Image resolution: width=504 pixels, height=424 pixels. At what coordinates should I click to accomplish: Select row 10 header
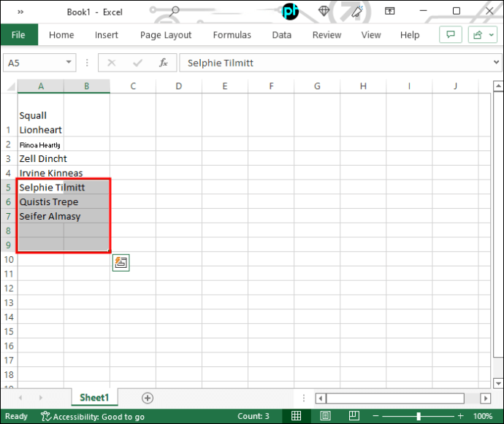(9, 260)
